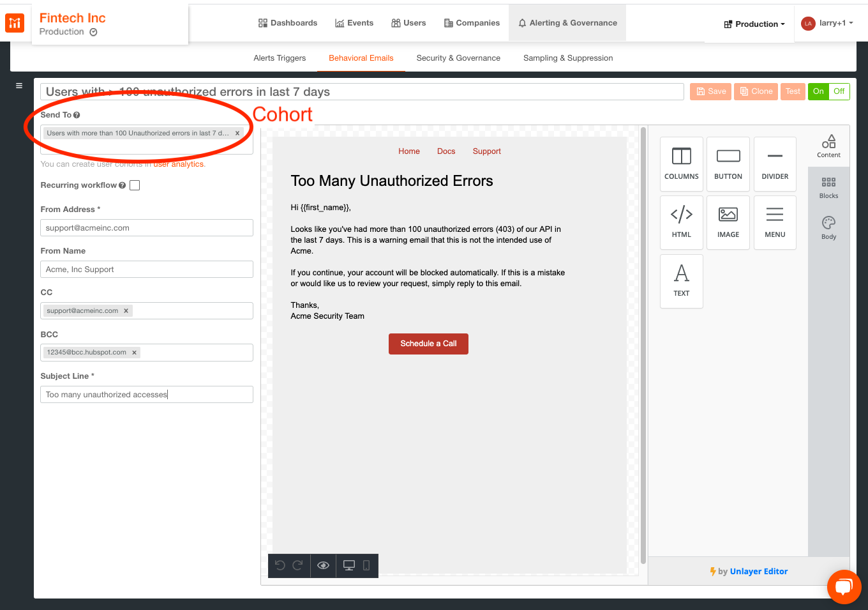Edit the From Address field
The width and height of the screenshot is (868, 610).
[147, 228]
